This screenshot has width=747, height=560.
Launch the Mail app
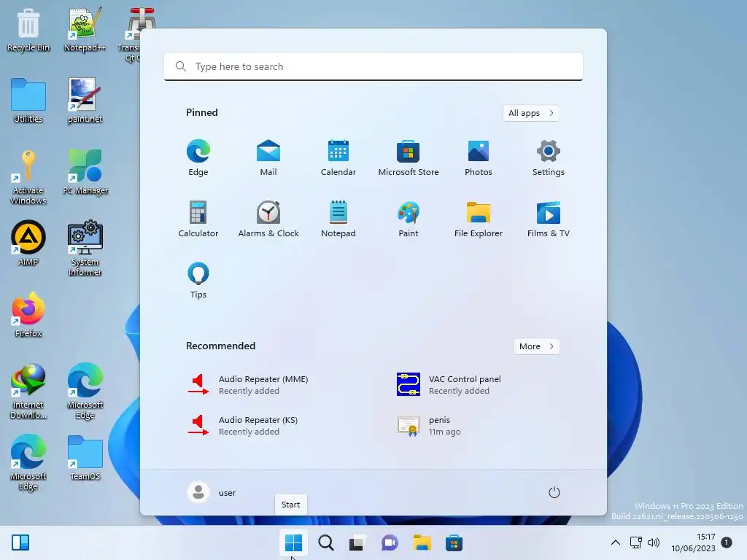coord(268,158)
